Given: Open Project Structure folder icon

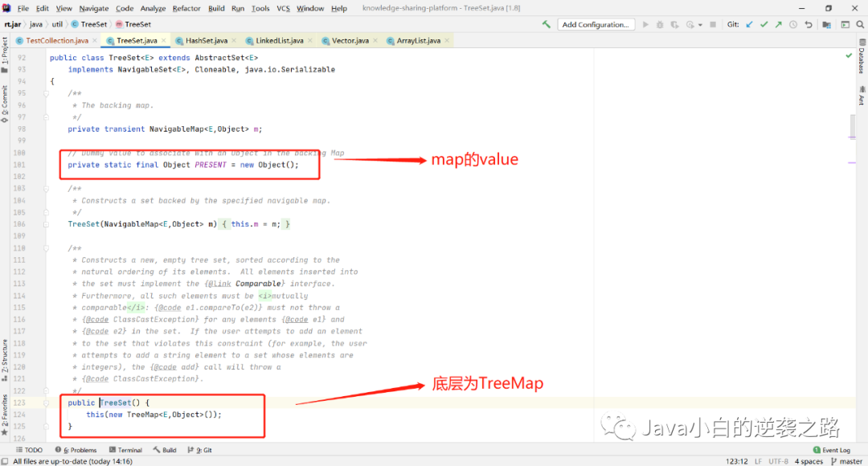Looking at the screenshot, I should pos(826,24).
